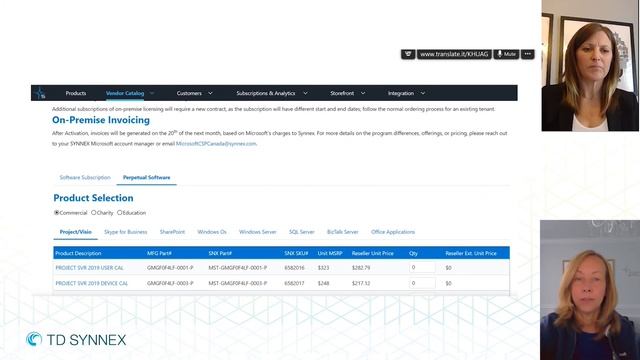
Task: Click the portal logo in navigation bar
Action: [40, 93]
